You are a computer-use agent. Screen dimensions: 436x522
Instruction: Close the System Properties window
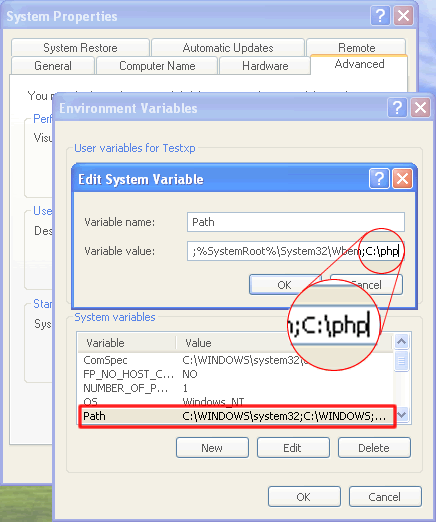tap(404, 15)
